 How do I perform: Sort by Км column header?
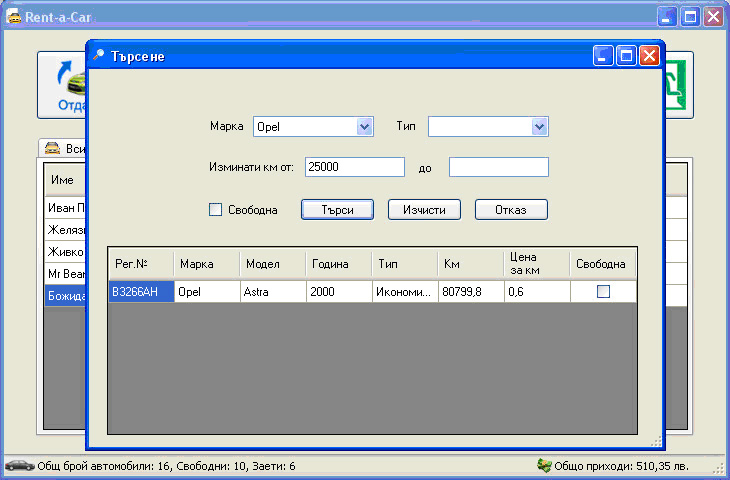472,264
